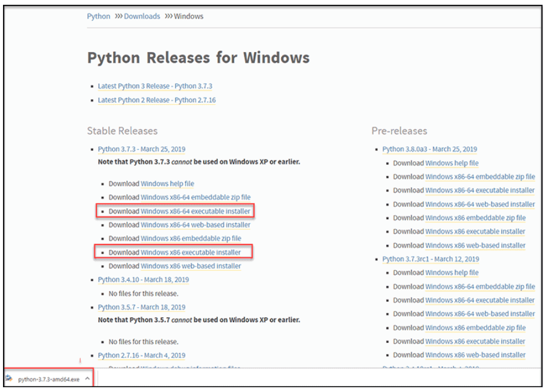
Task: Expand the chevron next to python-3.7.3-amd64.exe download
Action: [87, 379]
